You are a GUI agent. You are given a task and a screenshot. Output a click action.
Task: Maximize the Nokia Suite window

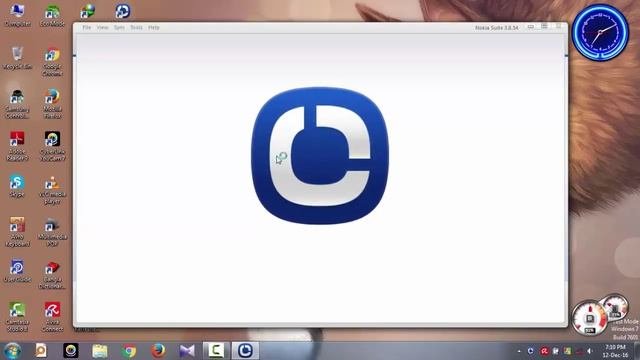click(x=544, y=27)
